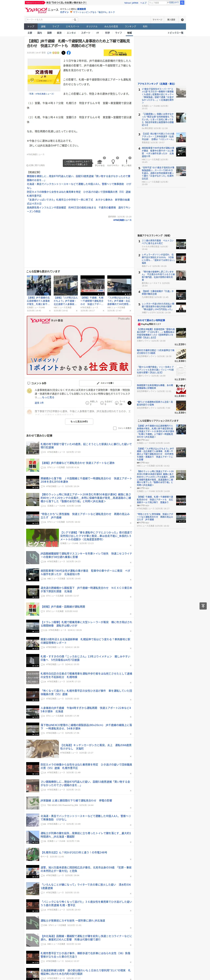Open the エキスパート navigation tab
210x980 pixels.
coord(73,27)
